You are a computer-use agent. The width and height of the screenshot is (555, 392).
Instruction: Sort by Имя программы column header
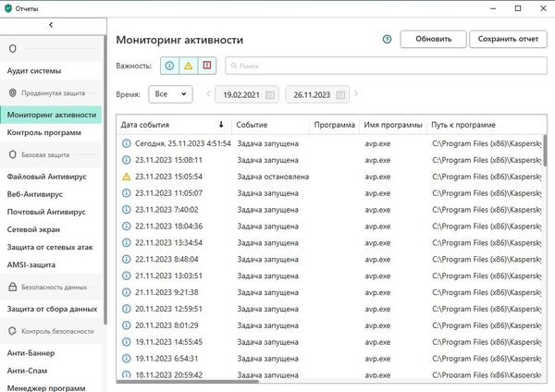[x=393, y=125]
